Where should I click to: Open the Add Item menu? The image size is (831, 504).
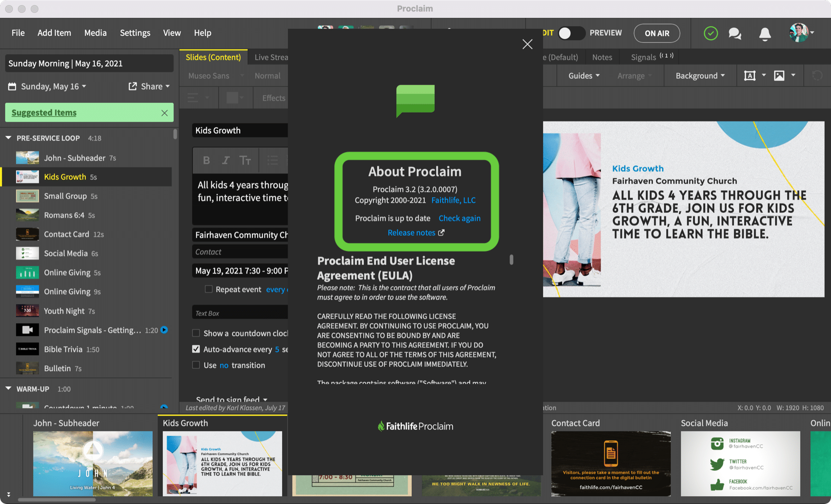(x=54, y=33)
